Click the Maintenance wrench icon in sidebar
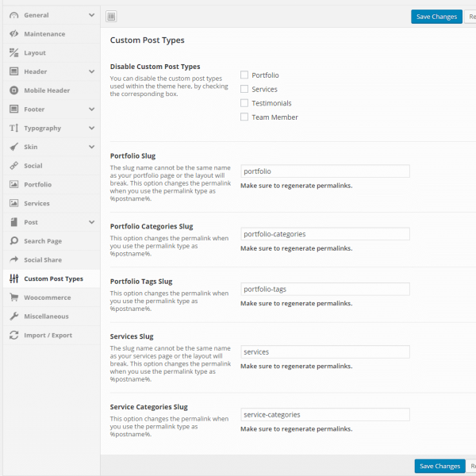The width and height of the screenshot is (476, 476). [x=14, y=34]
